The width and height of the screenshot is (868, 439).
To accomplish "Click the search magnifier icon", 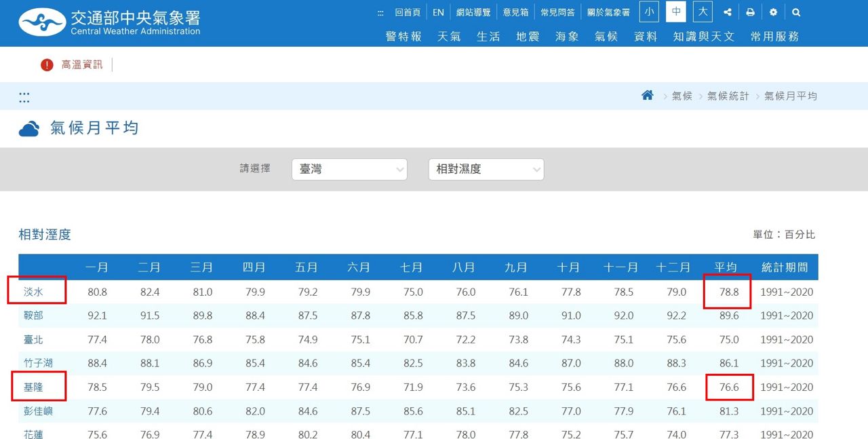I will point(796,12).
